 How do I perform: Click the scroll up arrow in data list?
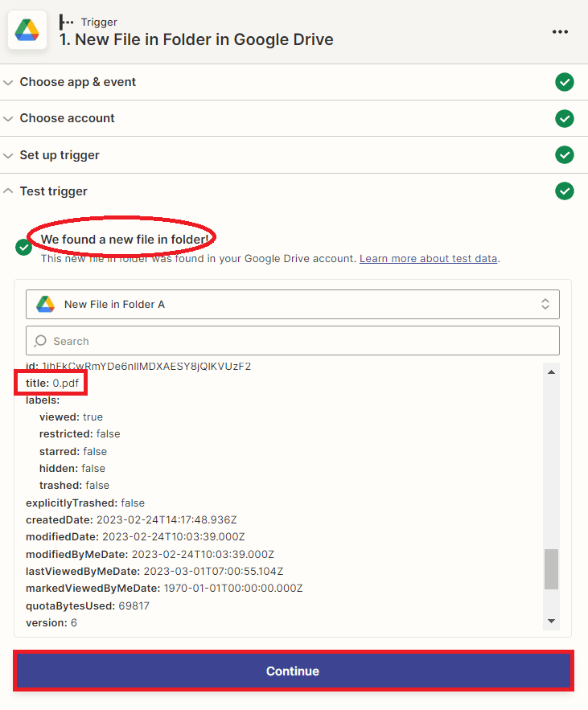551,371
